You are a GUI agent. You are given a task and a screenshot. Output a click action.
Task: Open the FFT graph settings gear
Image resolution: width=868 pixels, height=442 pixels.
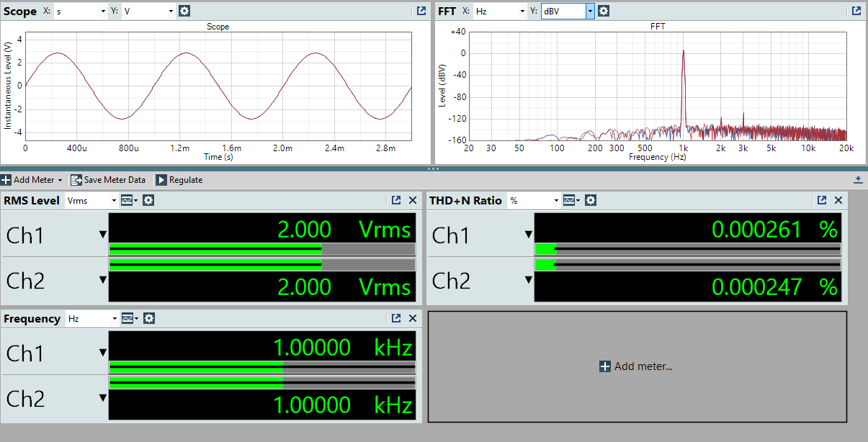[x=604, y=11]
